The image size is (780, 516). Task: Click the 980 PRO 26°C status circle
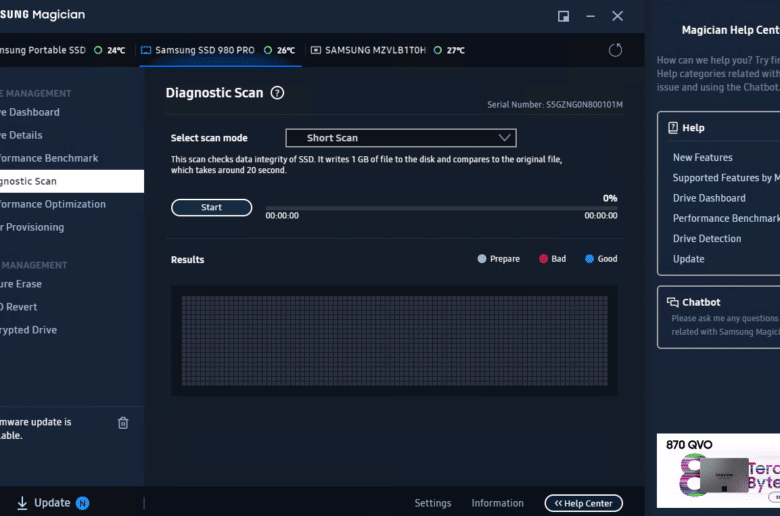268,50
